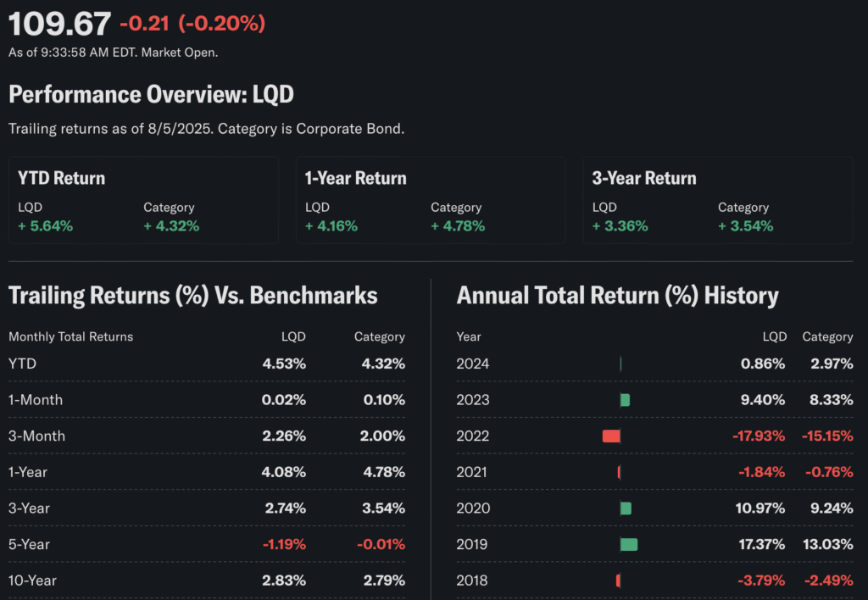Click the 3-Year row label in trailing table

(29, 508)
